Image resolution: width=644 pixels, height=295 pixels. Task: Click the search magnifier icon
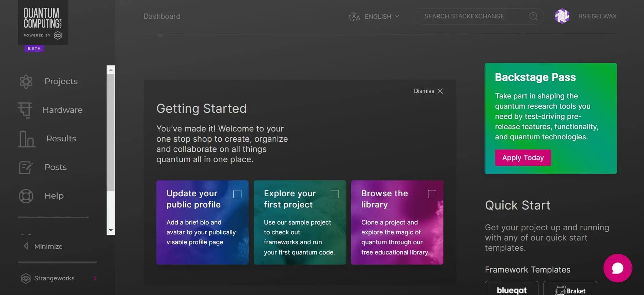(533, 16)
